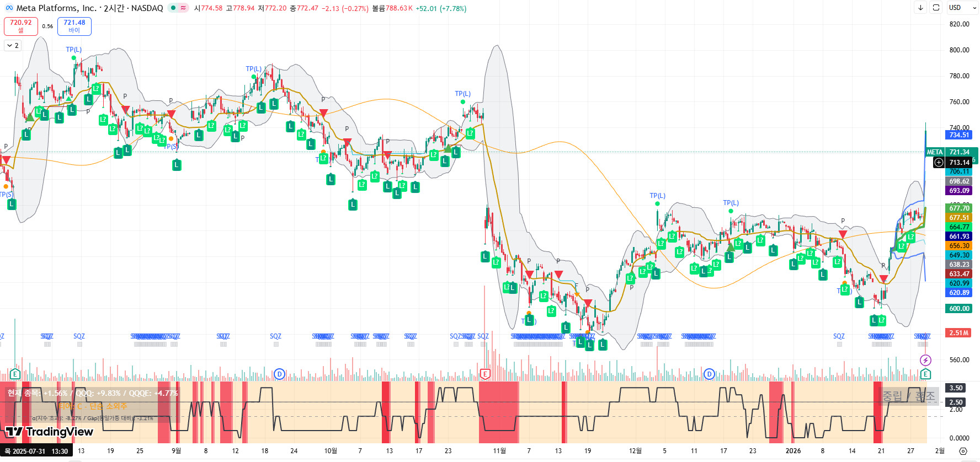Click the open value 시774.58
The width and height of the screenshot is (980, 462).
pos(209,8)
